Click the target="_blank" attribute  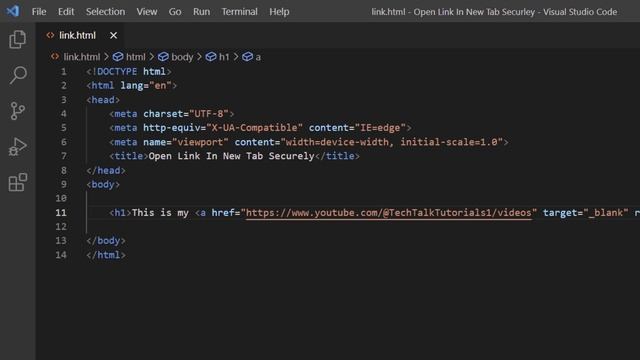pos(585,213)
